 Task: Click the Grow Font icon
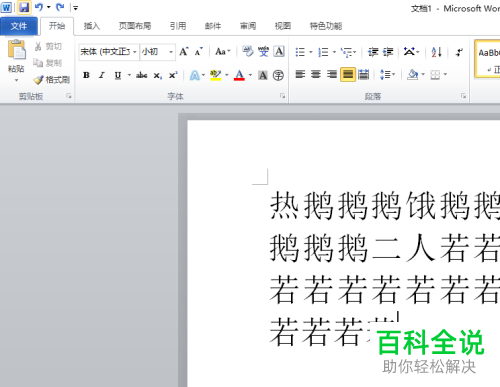click(184, 52)
